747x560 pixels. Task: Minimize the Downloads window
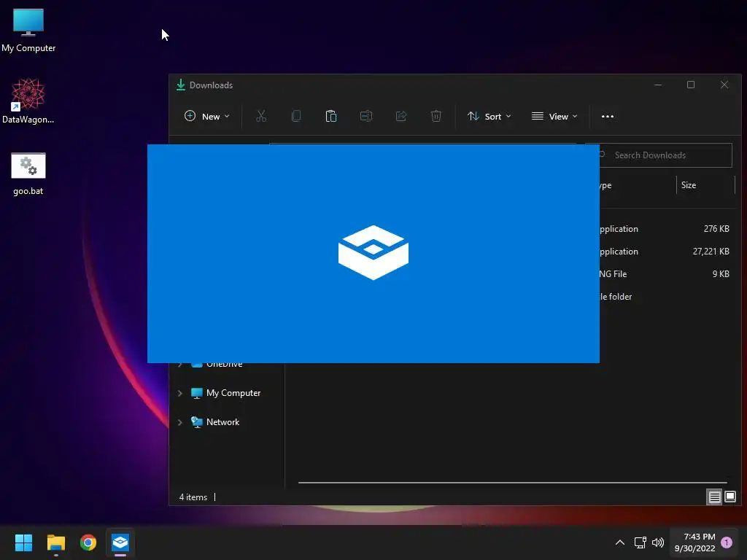coord(658,85)
